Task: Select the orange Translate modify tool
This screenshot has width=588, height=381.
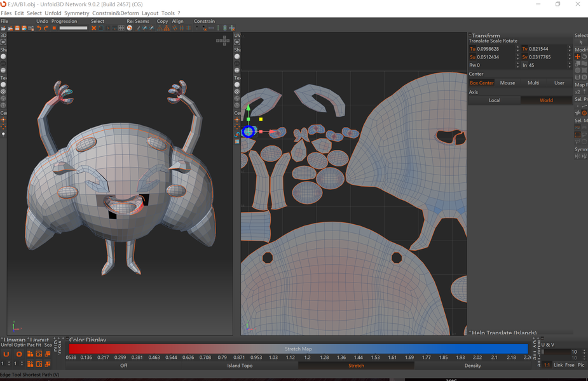Action: [x=577, y=57]
